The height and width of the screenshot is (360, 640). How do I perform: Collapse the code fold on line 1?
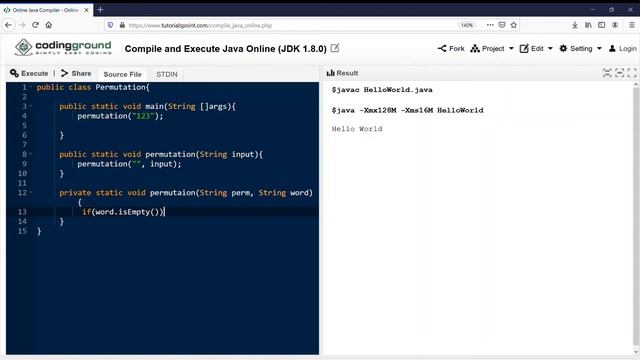[30, 87]
